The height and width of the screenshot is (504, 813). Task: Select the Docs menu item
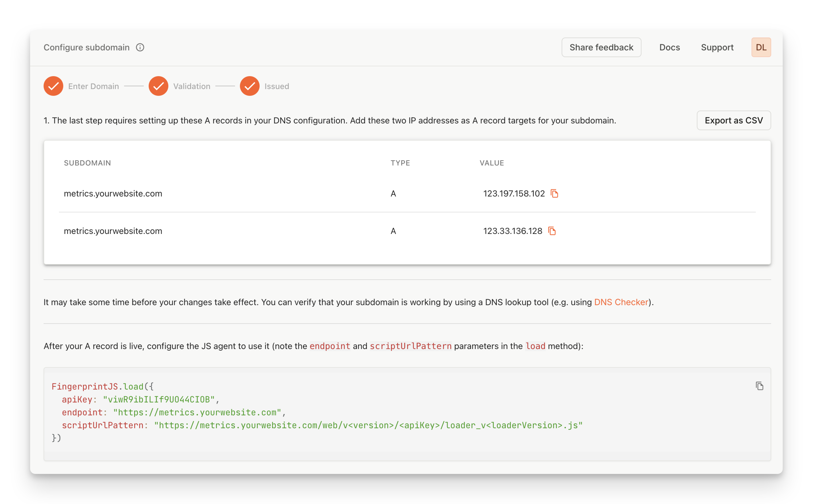point(670,47)
